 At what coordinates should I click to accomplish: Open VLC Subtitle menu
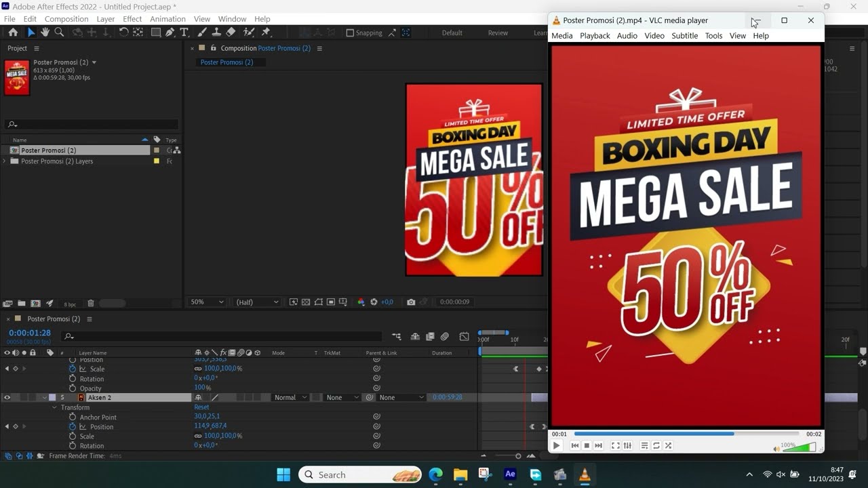click(x=684, y=36)
